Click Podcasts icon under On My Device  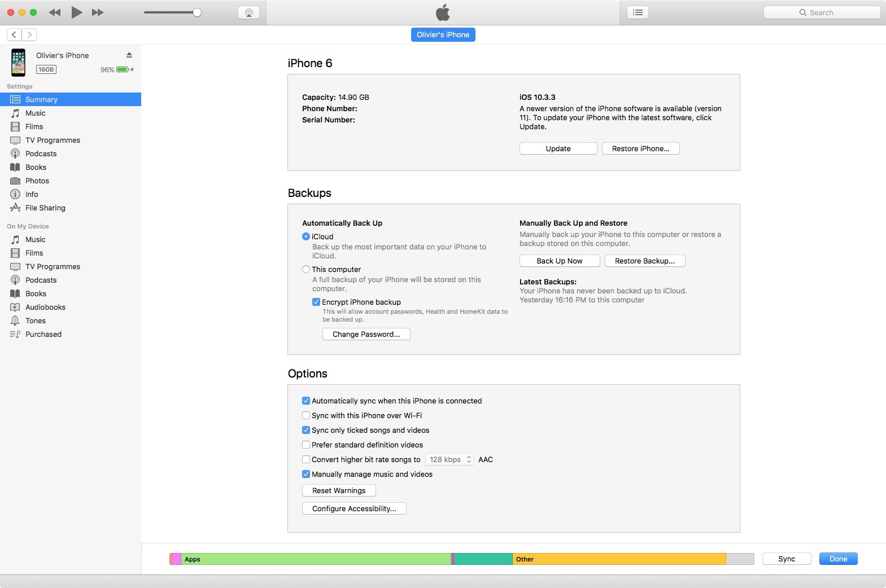click(15, 280)
